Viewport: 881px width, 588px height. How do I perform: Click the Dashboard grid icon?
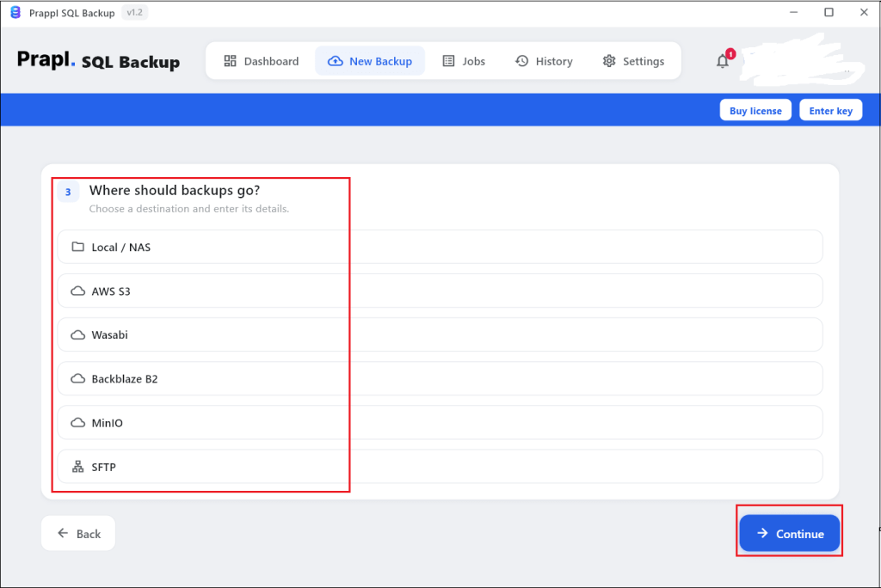coord(231,61)
